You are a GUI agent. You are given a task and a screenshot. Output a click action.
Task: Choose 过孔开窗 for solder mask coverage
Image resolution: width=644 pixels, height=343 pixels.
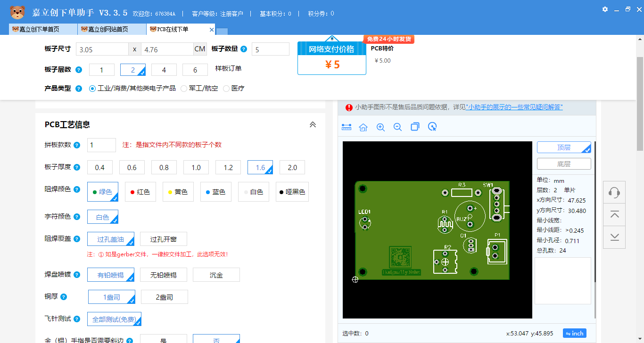click(x=163, y=239)
